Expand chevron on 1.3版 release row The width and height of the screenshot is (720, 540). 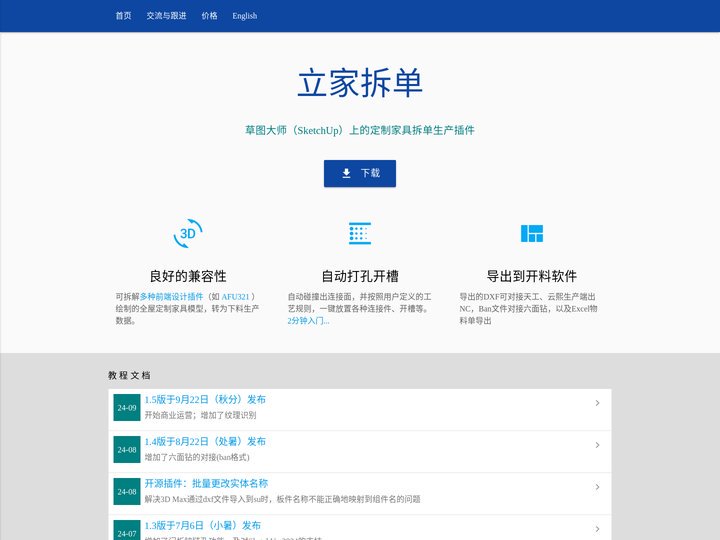point(597,529)
